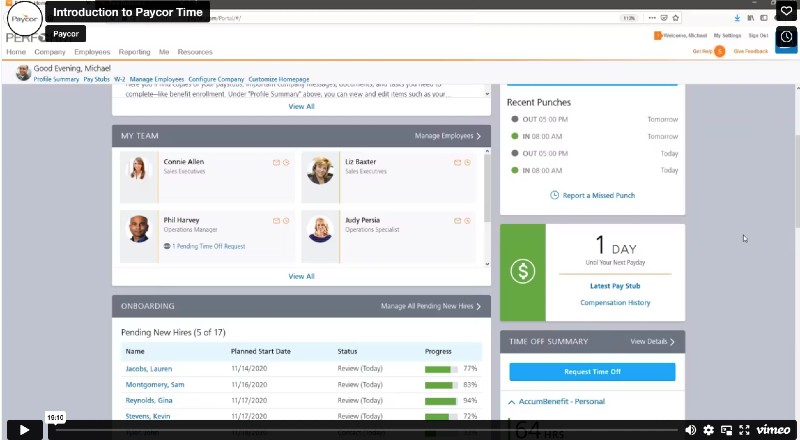Seek on the video progress bar
Image resolution: width=800 pixels, height=440 pixels.
pos(366,430)
